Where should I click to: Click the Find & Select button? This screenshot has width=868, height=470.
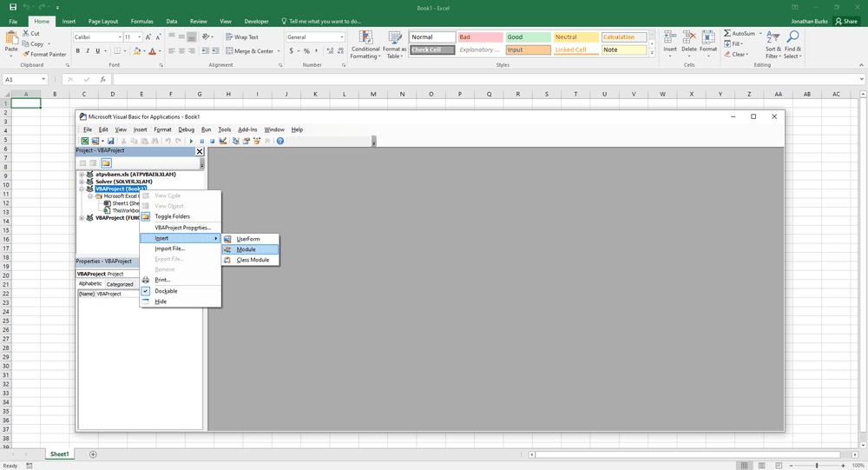pos(792,45)
